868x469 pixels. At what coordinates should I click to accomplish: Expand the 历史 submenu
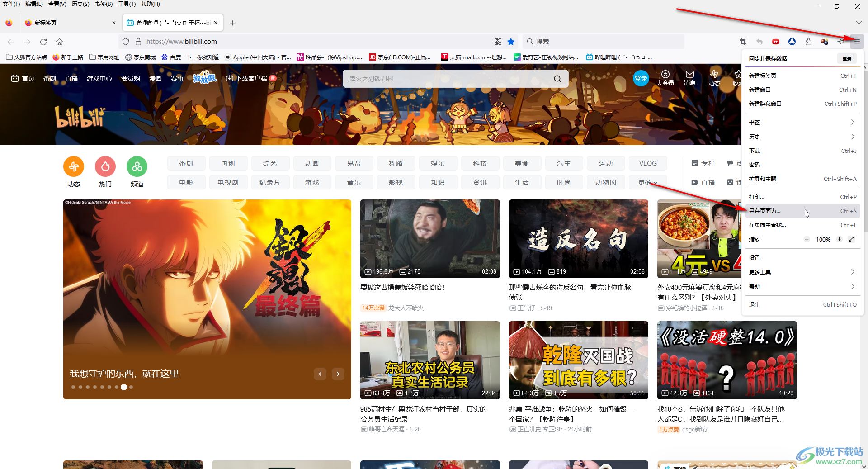(x=802, y=137)
